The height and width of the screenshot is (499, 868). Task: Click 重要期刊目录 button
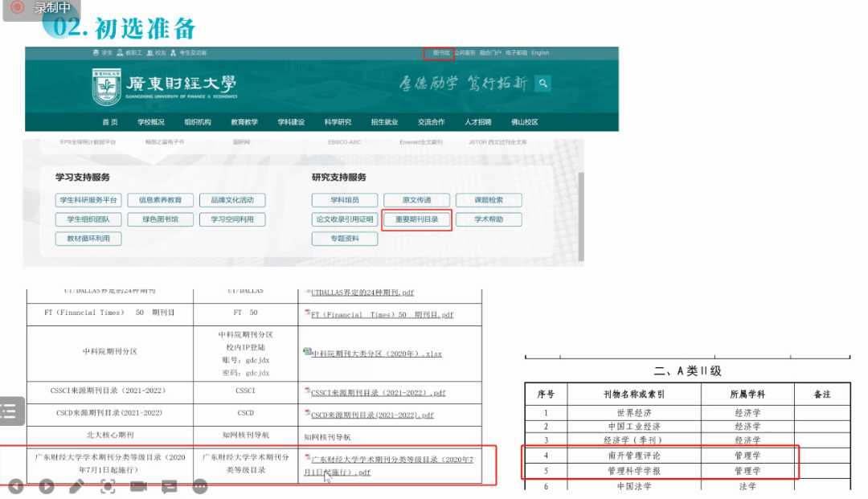pos(417,219)
